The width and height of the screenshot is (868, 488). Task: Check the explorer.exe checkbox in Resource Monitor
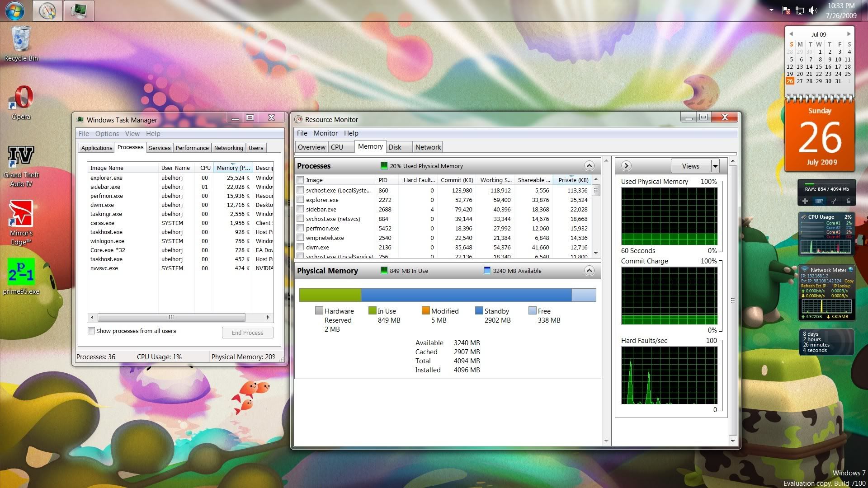click(x=300, y=200)
